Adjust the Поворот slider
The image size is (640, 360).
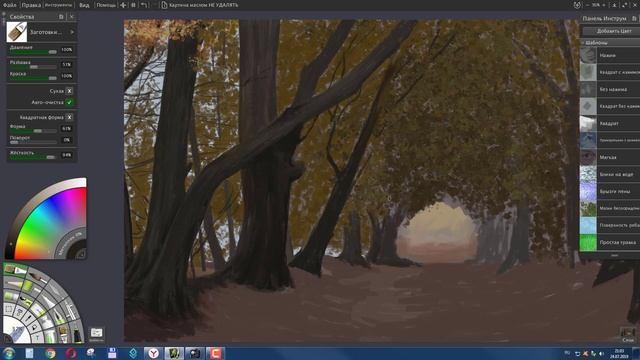tap(33, 142)
